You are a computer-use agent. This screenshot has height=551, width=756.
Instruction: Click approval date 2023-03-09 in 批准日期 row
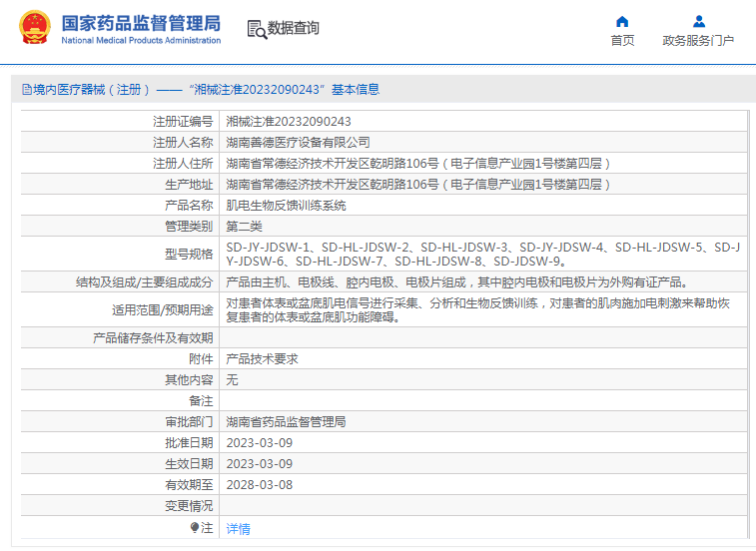(x=260, y=443)
